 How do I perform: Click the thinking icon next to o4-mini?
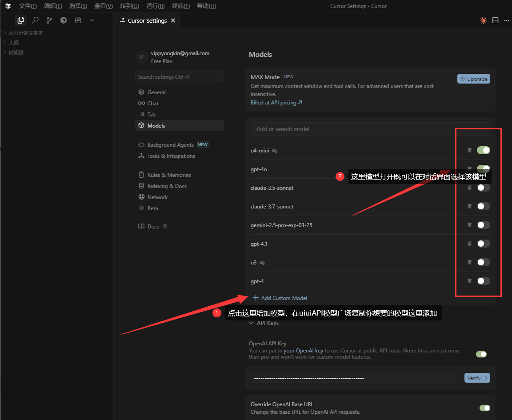pyautogui.click(x=275, y=151)
